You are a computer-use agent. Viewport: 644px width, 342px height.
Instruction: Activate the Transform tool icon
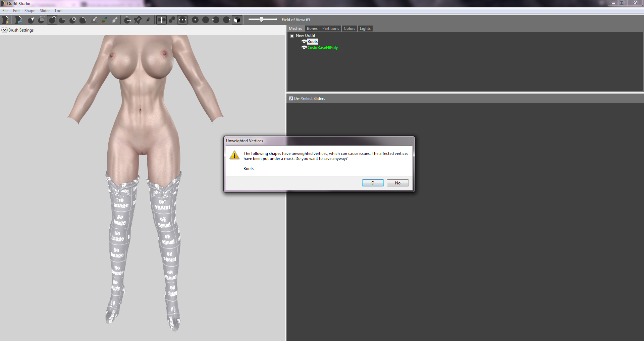(x=127, y=20)
